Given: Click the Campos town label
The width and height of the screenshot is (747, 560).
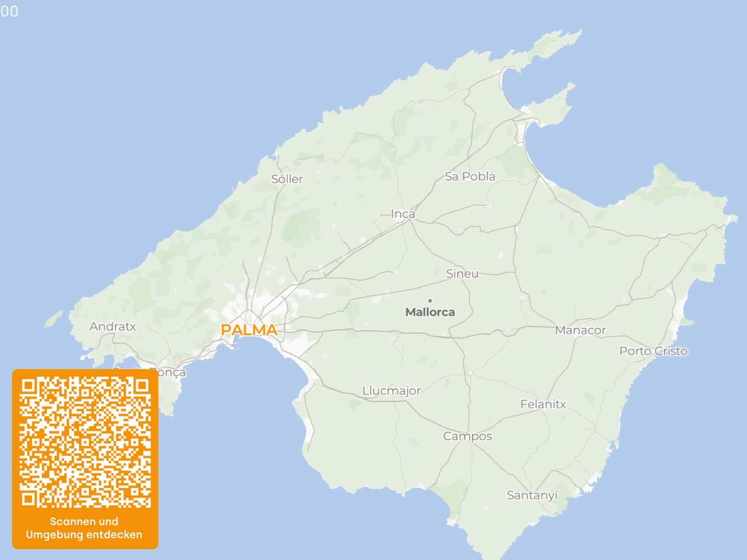Looking at the screenshot, I should pyautogui.click(x=467, y=437).
